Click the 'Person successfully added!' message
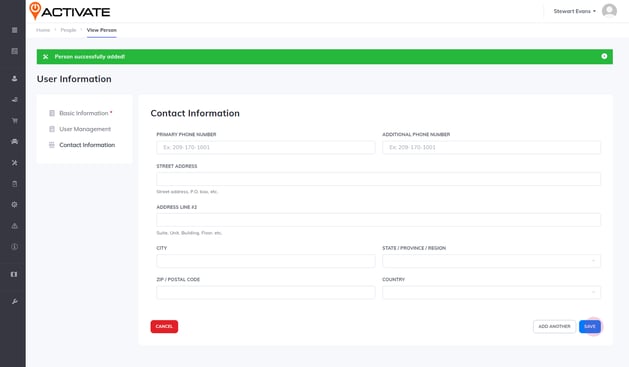Image resolution: width=629 pixels, height=367 pixels. click(90, 57)
